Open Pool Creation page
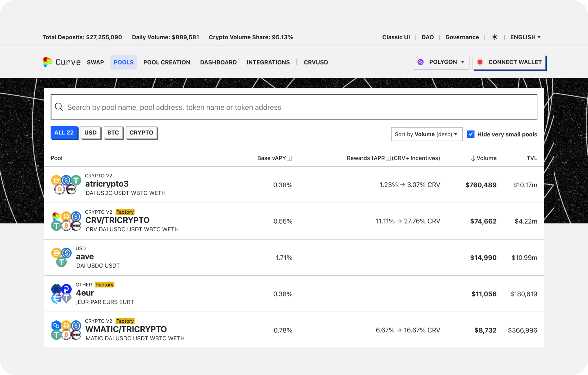588x375 pixels. pyautogui.click(x=167, y=62)
